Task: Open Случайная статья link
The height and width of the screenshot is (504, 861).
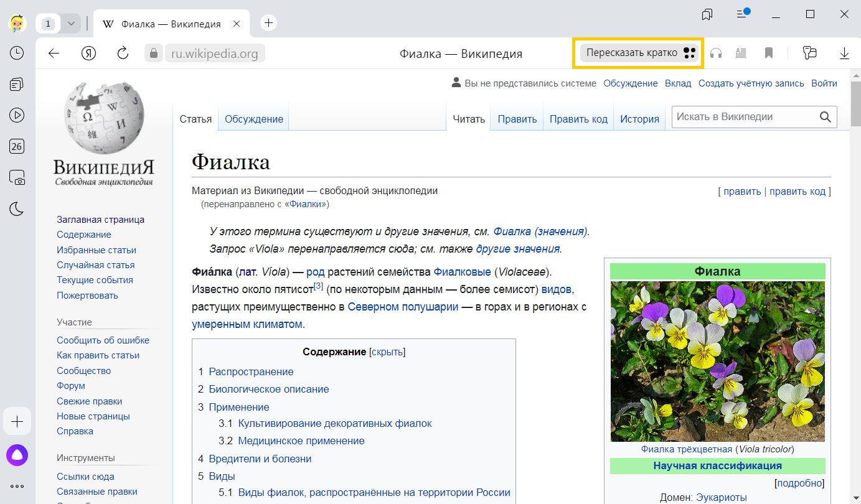Action: click(95, 265)
